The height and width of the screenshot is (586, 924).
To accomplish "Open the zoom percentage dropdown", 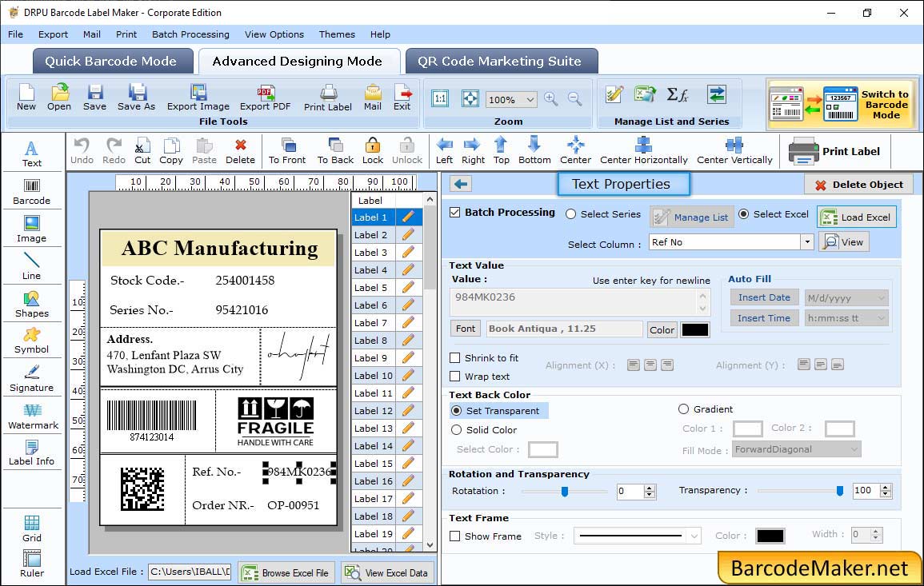I will (x=530, y=100).
